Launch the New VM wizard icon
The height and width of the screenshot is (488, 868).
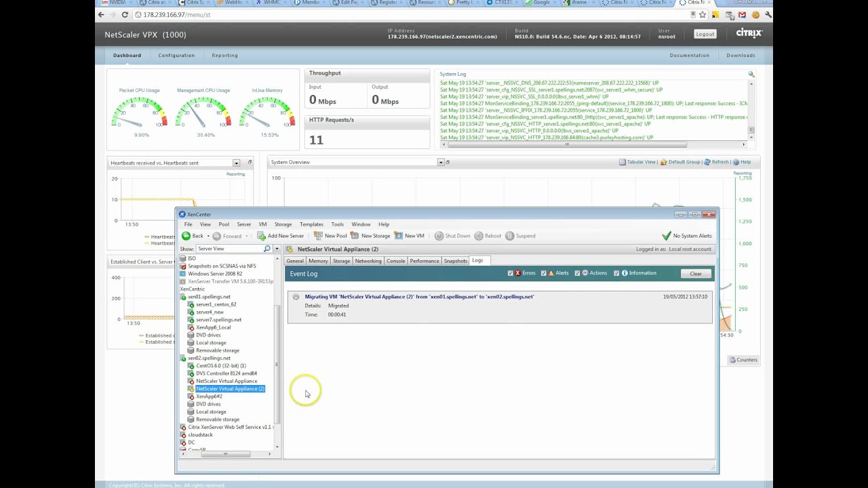(399, 236)
